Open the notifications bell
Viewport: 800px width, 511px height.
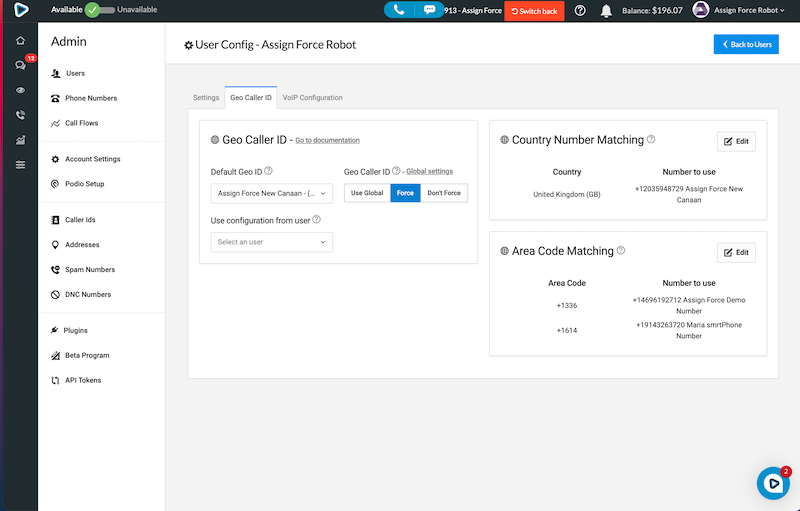[606, 11]
